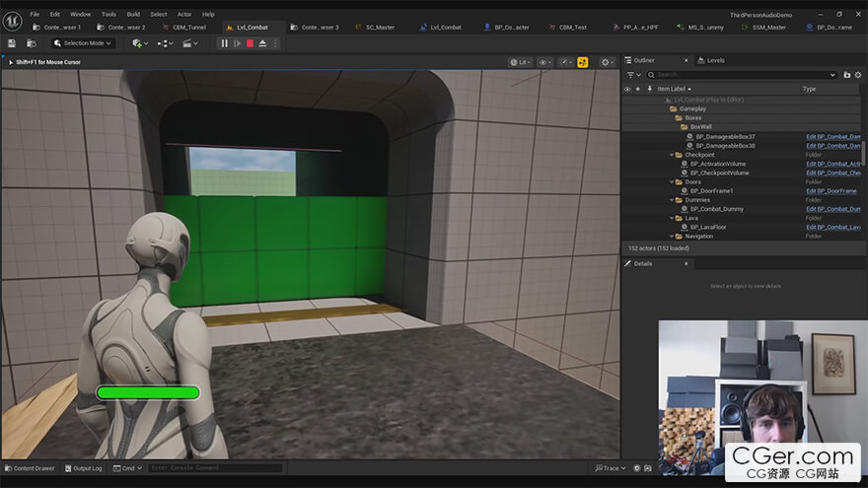Open the Content Drawer
The height and width of the screenshot is (488, 868).
pos(30,468)
